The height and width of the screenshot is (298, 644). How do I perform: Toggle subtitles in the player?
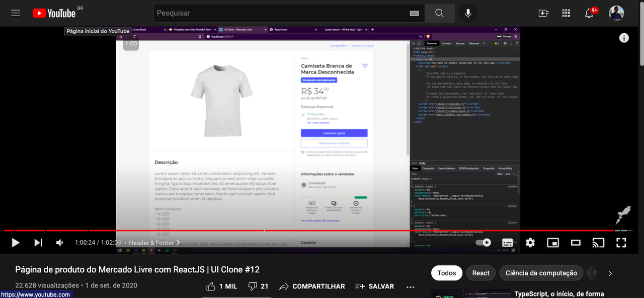click(x=508, y=243)
